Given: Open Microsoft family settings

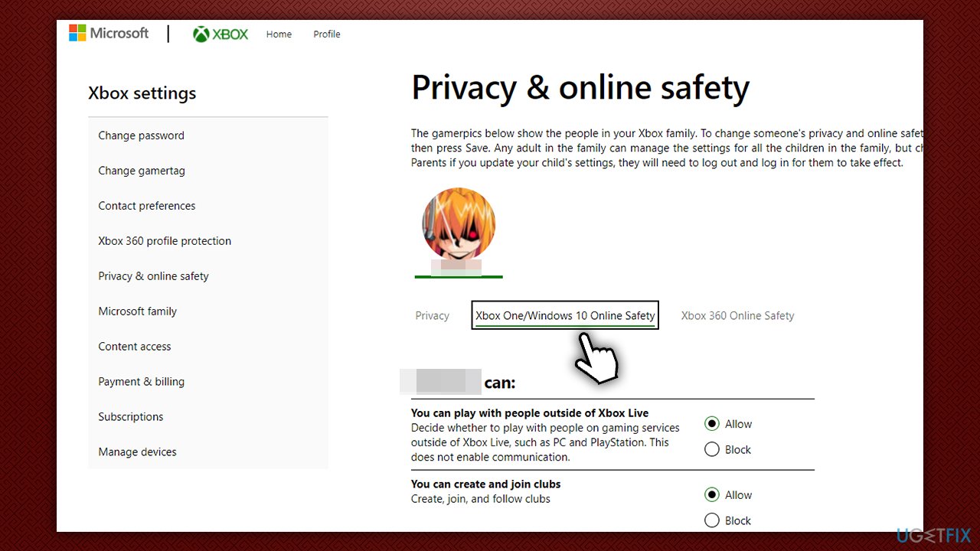Looking at the screenshot, I should [x=138, y=311].
